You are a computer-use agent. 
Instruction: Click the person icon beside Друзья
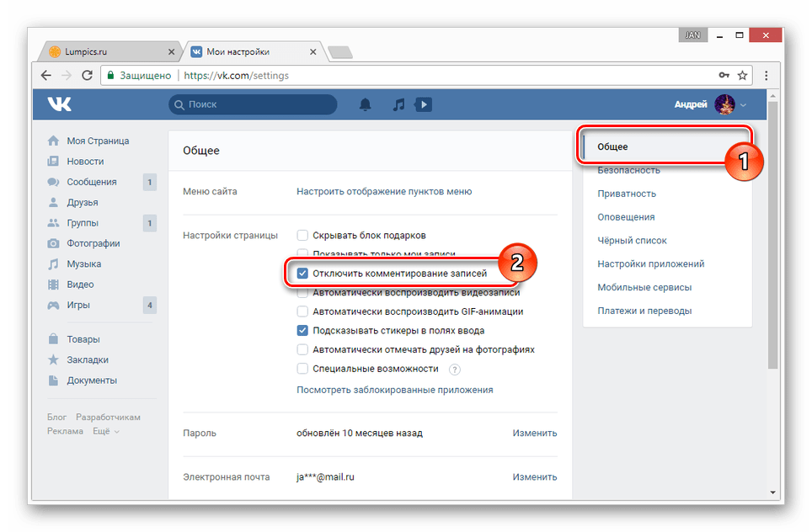53,202
